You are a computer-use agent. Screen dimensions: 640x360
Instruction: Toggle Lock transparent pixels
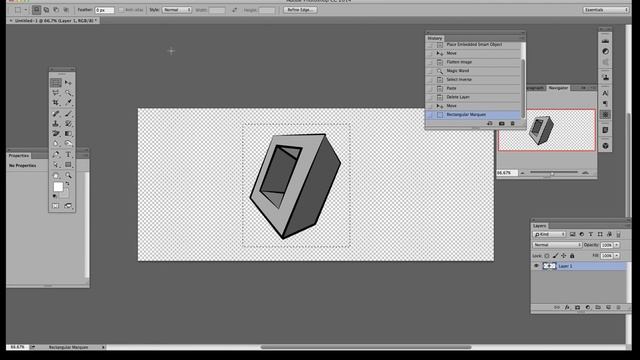547,256
